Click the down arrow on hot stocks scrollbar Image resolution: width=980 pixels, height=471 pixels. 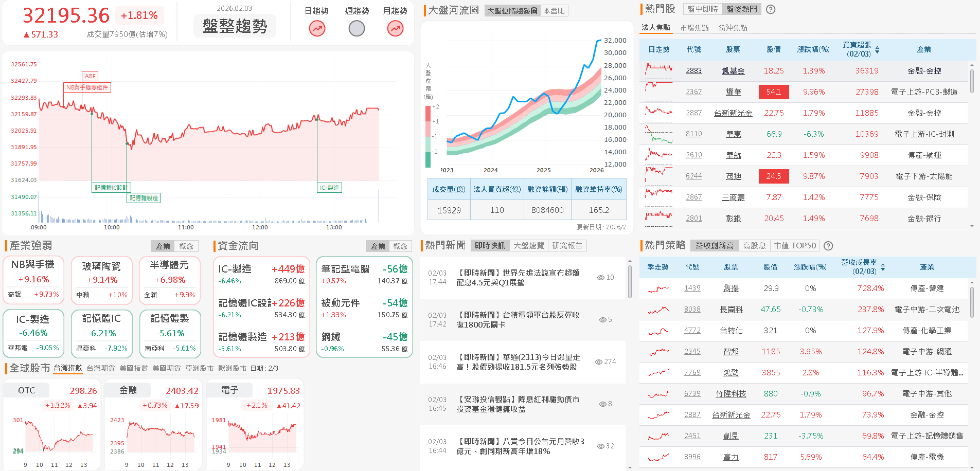click(972, 225)
